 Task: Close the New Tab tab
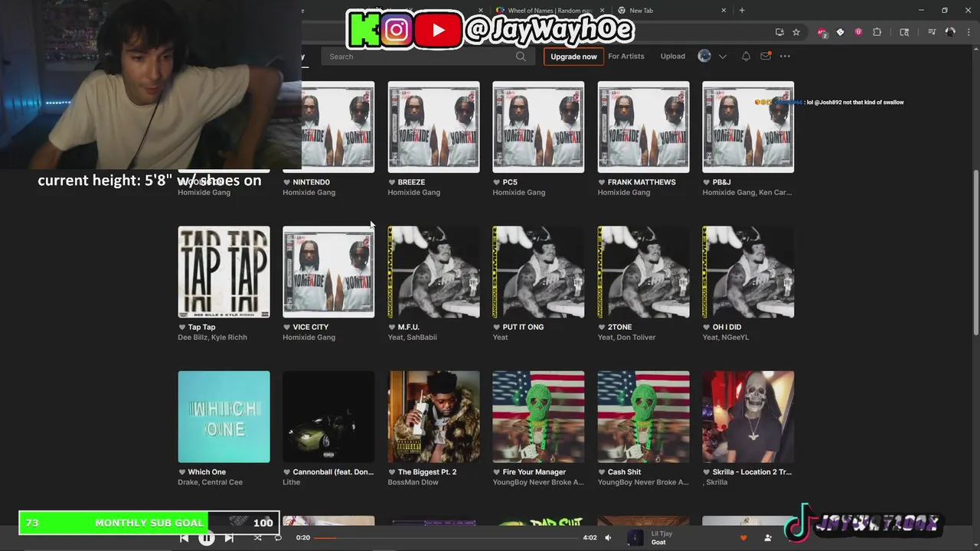coord(724,10)
